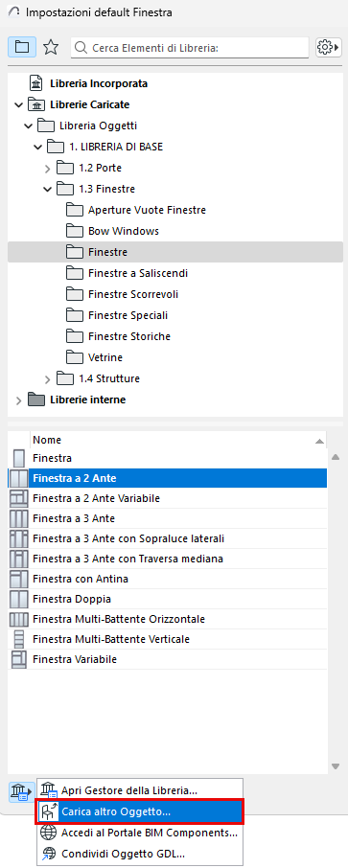
Task: Collapse the 1.3 Finestre folder
Action: 48,189
